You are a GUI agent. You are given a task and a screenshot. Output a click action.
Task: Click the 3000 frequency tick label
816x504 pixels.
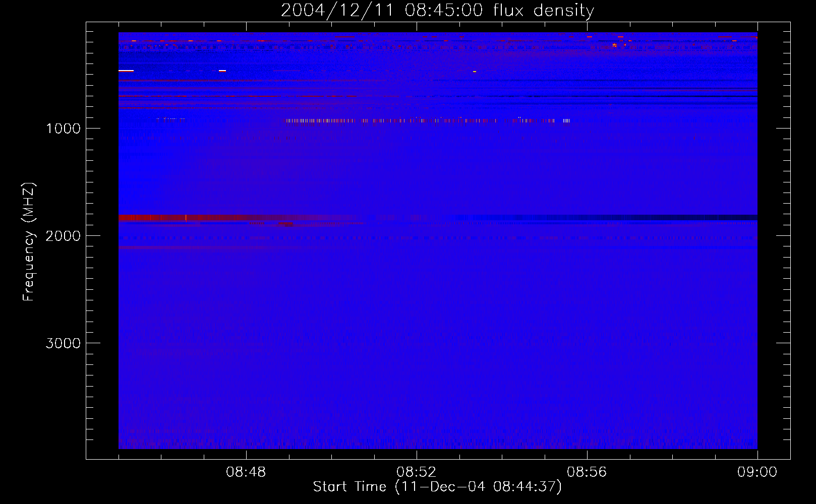(63, 343)
